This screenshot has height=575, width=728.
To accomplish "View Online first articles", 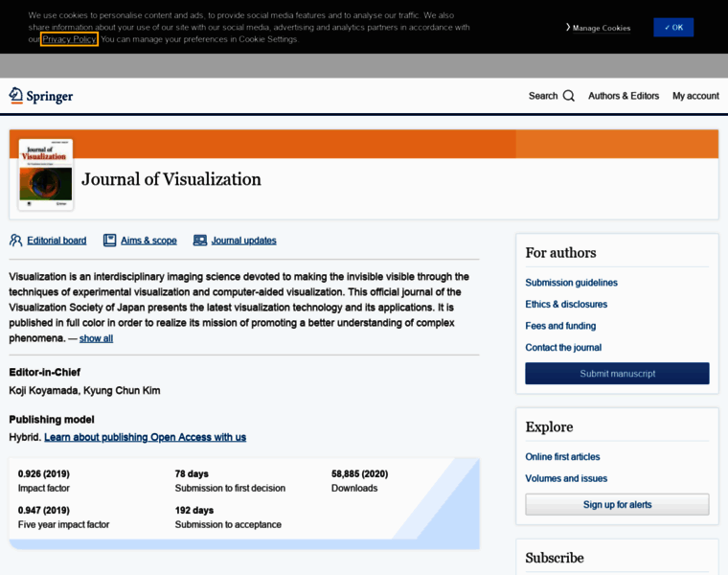I will (562, 456).
